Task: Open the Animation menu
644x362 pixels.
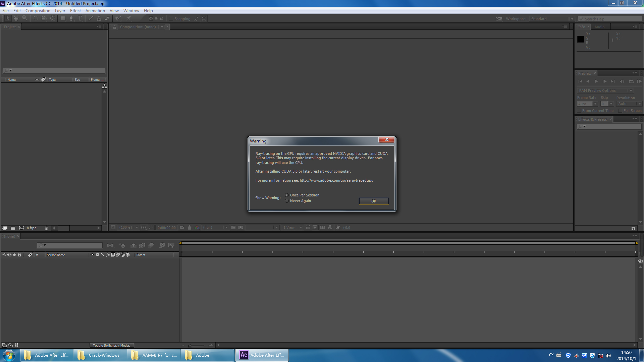Action: 95,11
